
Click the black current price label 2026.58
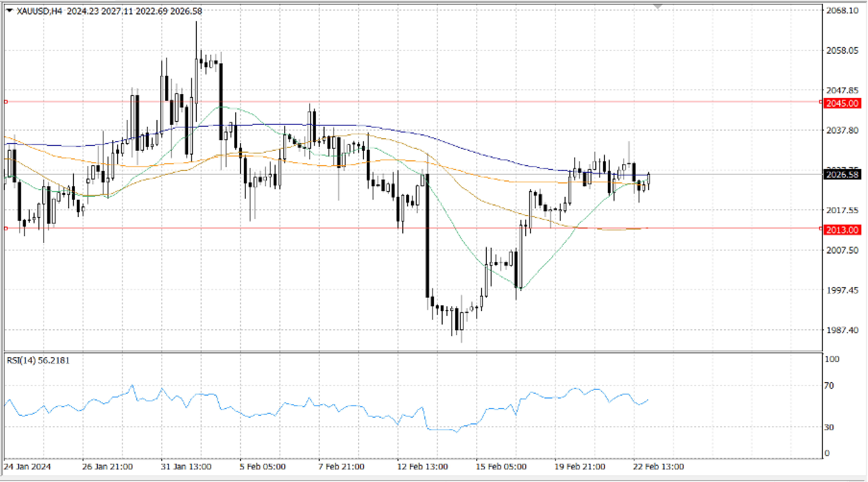pyautogui.click(x=842, y=175)
